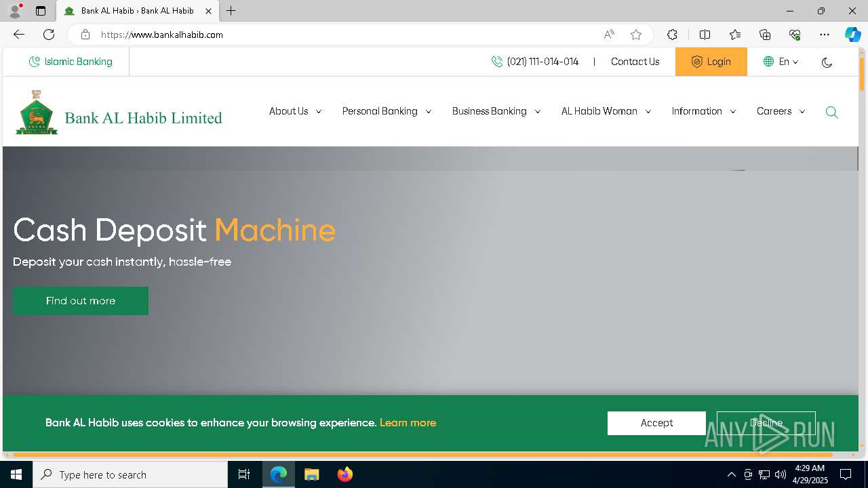Open the Collections icon
This screenshot has width=868, height=488.
pyautogui.click(x=765, y=35)
